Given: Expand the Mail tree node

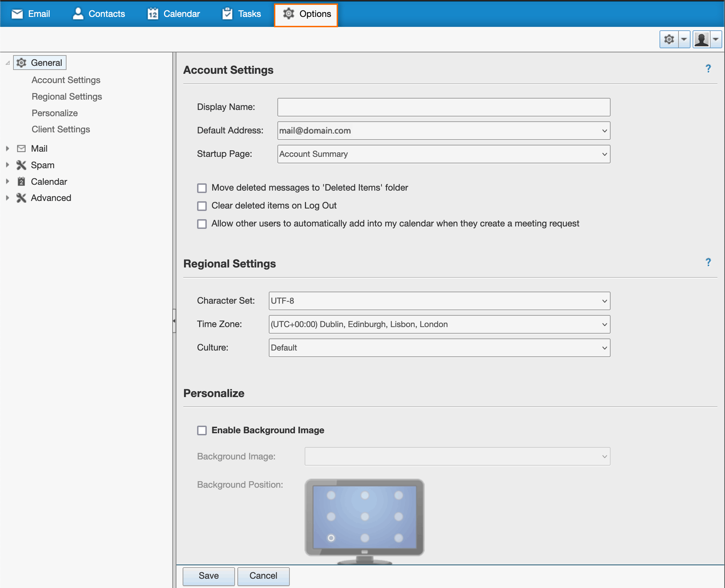Looking at the screenshot, I should pyautogui.click(x=8, y=149).
